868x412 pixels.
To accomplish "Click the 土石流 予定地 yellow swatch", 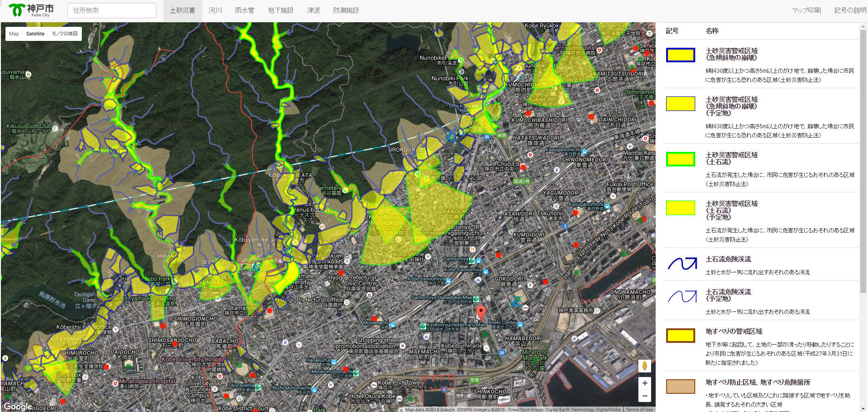I will tap(680, 208).
